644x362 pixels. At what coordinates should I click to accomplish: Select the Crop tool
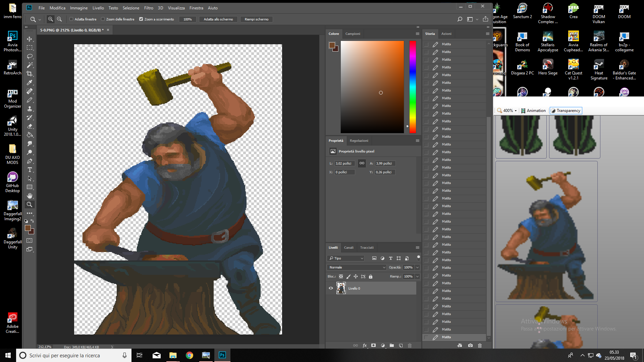(30, 74)
